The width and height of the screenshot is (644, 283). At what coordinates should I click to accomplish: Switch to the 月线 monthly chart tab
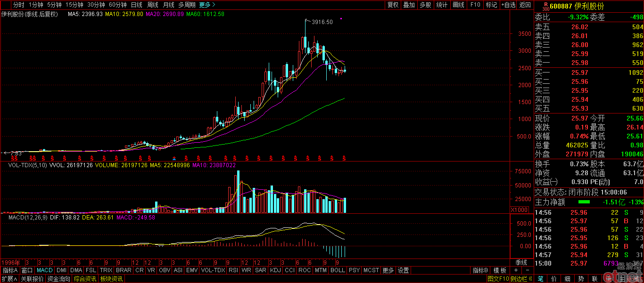pos(169,5)
